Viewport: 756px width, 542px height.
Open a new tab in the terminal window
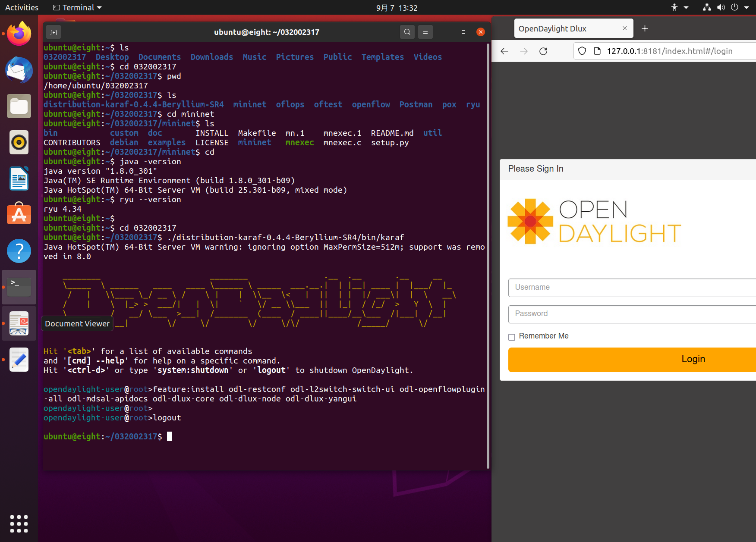pos(54,32)
